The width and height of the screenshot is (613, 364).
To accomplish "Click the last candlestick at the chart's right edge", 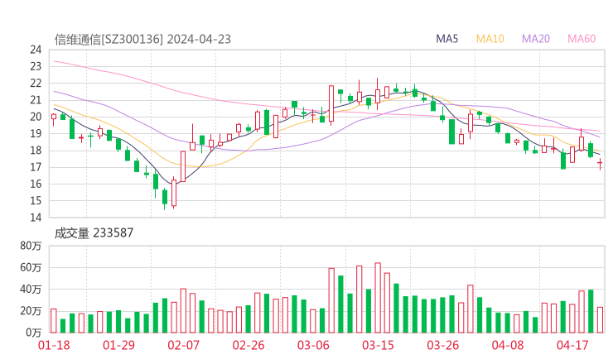I will (x=600, y=163).
